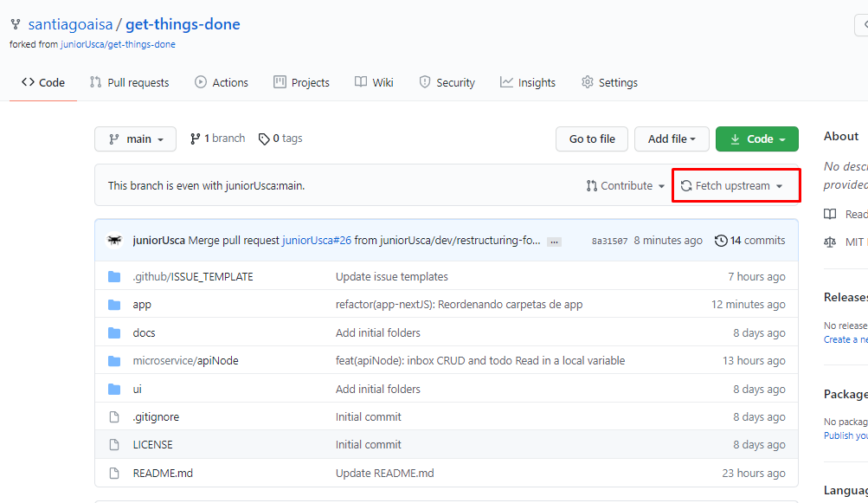Switch to the Security tab
The width and height of the screenshot is (868, 503).
tap(447, 82)
